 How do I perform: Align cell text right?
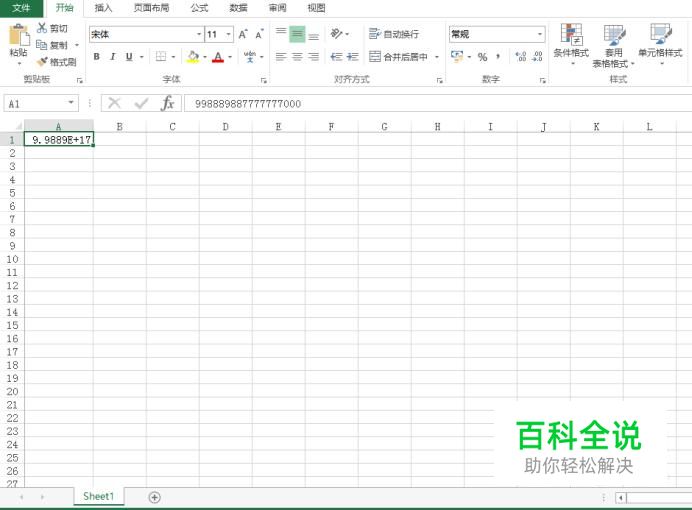(x=314, y=56)
